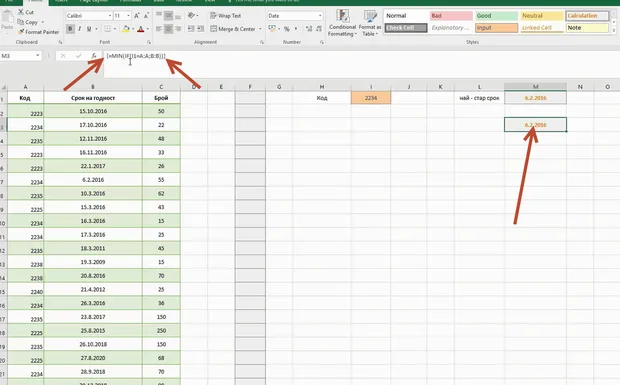Expand the font color arrow
Image resolution: width=620 pixels, height=385 pixels.
[x=147, y=29]
